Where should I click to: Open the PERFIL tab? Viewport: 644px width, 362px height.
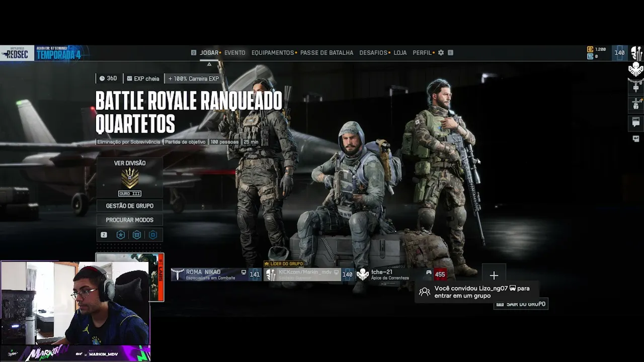click(422, 53)
